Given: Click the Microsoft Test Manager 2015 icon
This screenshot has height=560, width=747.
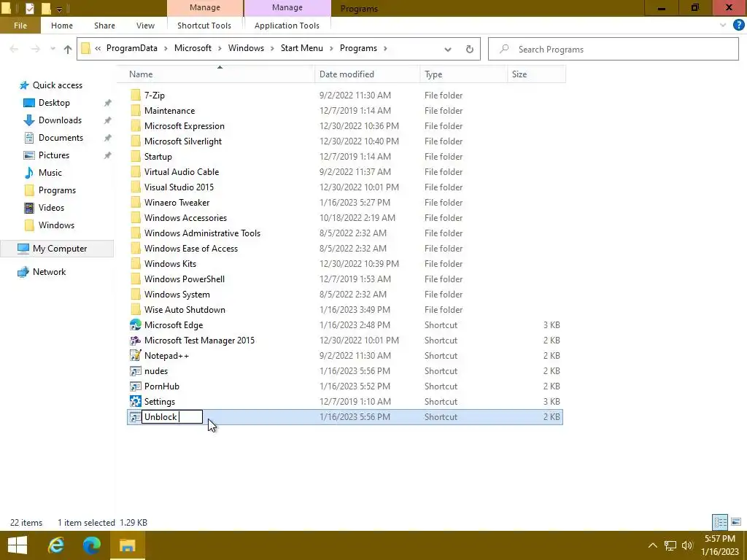Looking at the screenshot, I should pos(136,341).
